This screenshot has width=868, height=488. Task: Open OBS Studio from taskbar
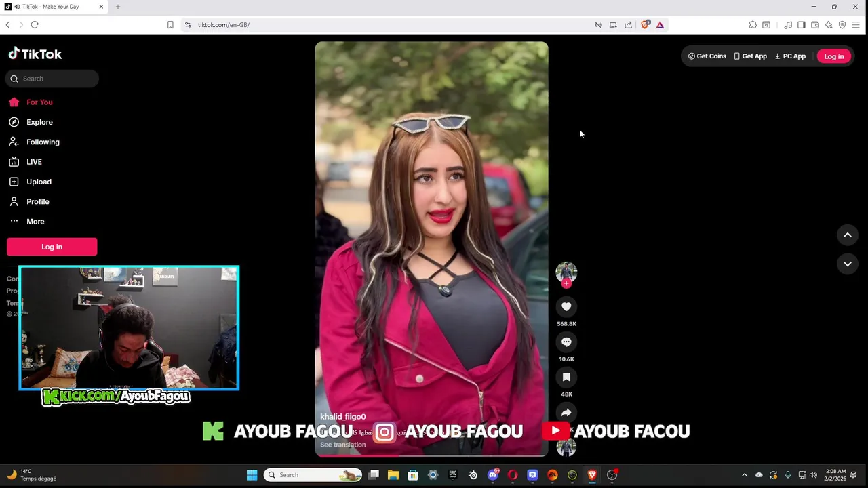click(x=612, y=475)
